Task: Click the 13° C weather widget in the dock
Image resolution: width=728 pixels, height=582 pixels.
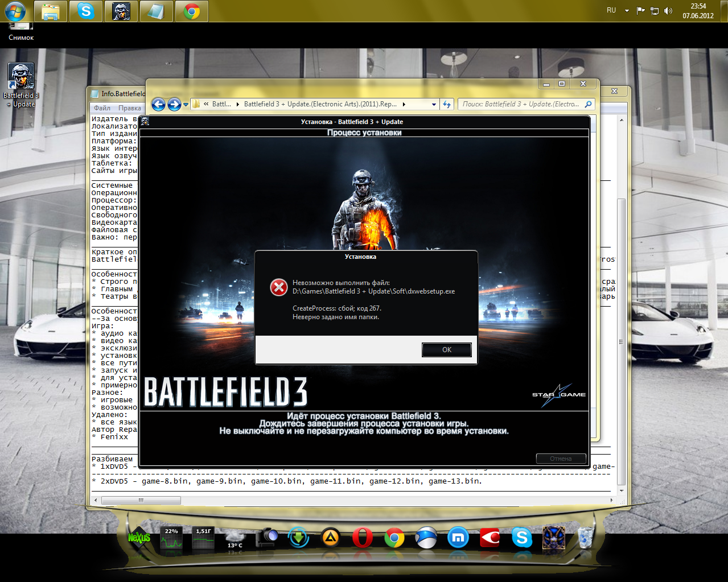Action: point(235,539)
